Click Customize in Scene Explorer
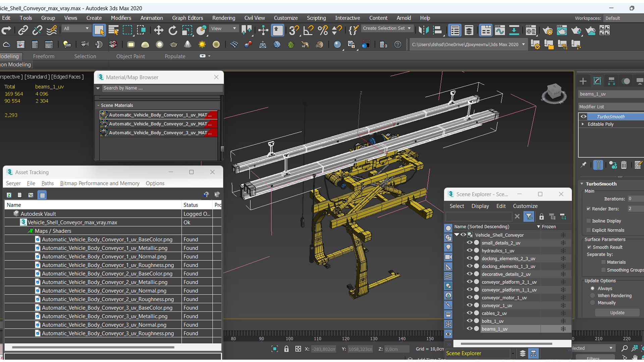Screen dimensions: 644x362 click(x=525, y=206)
